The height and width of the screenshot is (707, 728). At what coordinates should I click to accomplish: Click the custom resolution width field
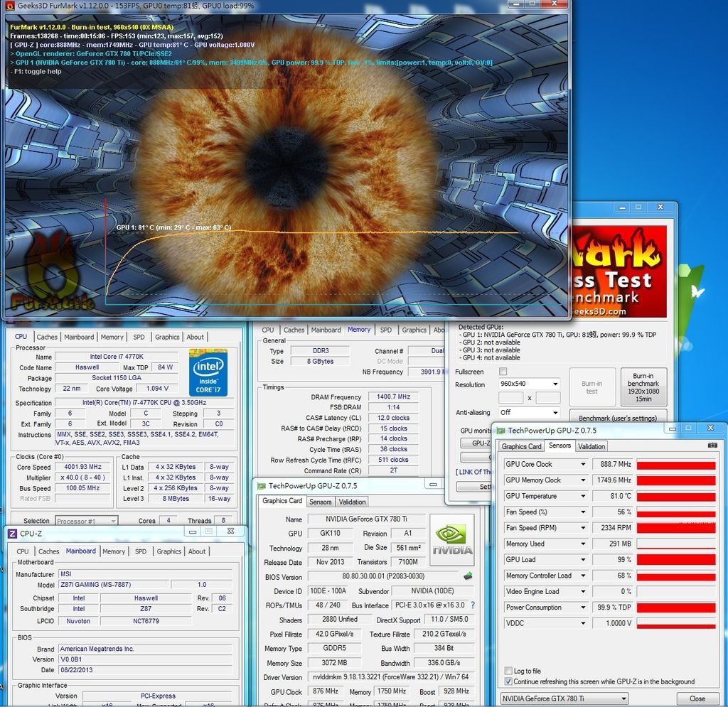510,398
